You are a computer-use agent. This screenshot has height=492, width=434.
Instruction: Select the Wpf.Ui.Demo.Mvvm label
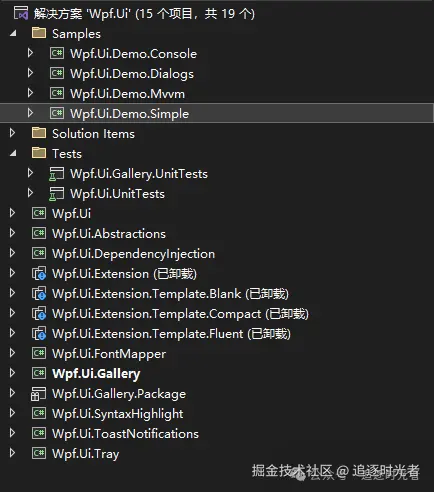tap(127, 94)
